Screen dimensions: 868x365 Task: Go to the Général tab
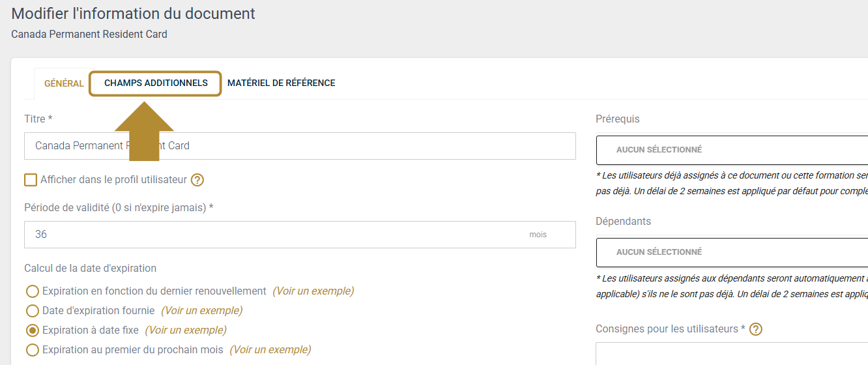pyautogui.click(x=64, y=83)
